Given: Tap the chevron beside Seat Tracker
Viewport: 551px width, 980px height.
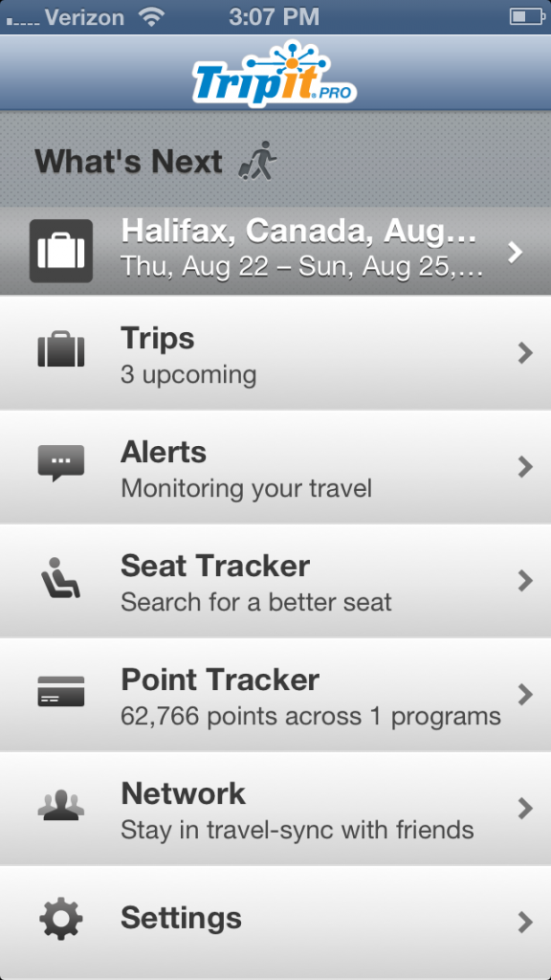Looking at the screenshot, I should coord(526,580).
